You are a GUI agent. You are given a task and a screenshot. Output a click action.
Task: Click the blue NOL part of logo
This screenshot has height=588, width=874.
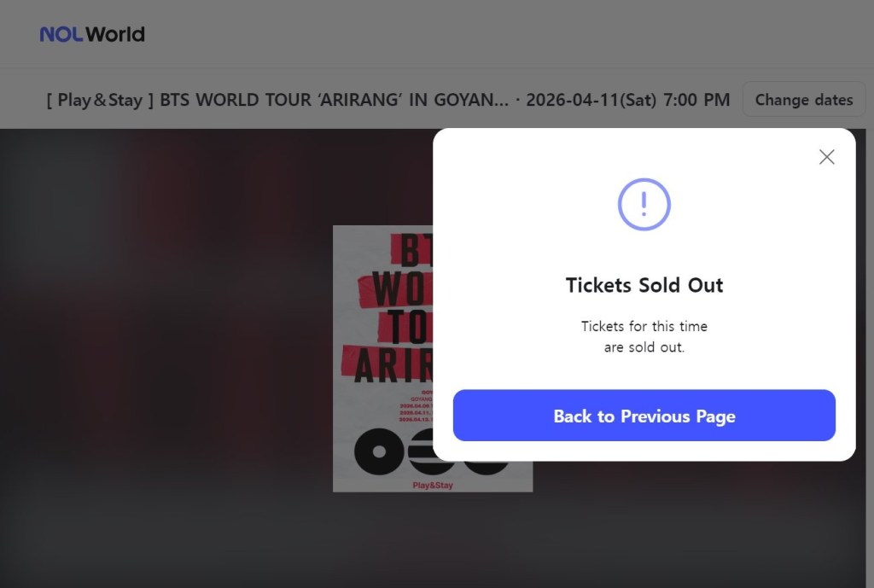61,35
